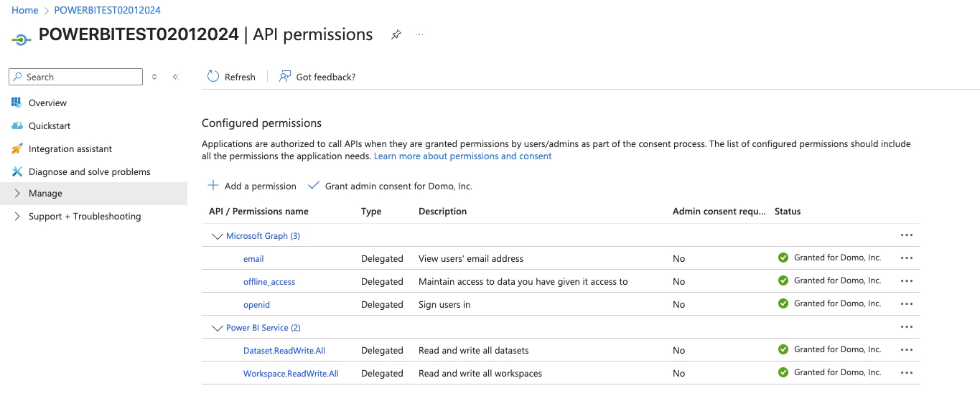The image size is (980, 406).
Task: Click the Refresh button
Action: click(x=231, y=77)
